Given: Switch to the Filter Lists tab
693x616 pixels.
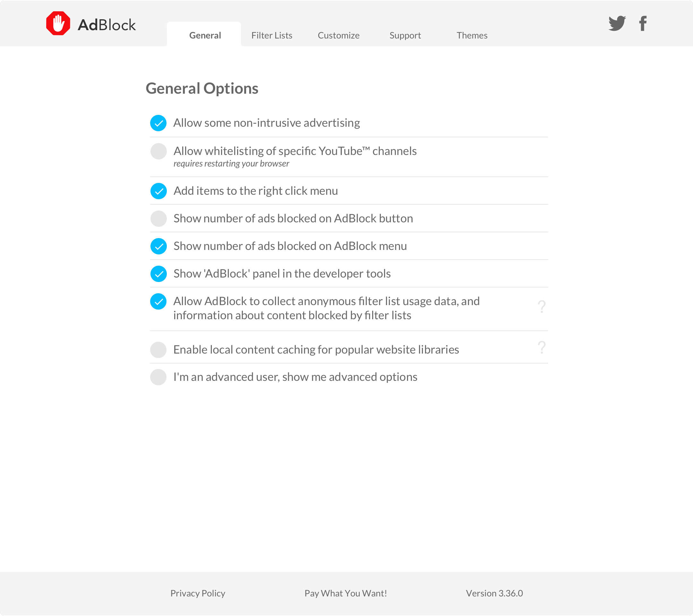Looking at the screenshot, I should tap(271, 35).
